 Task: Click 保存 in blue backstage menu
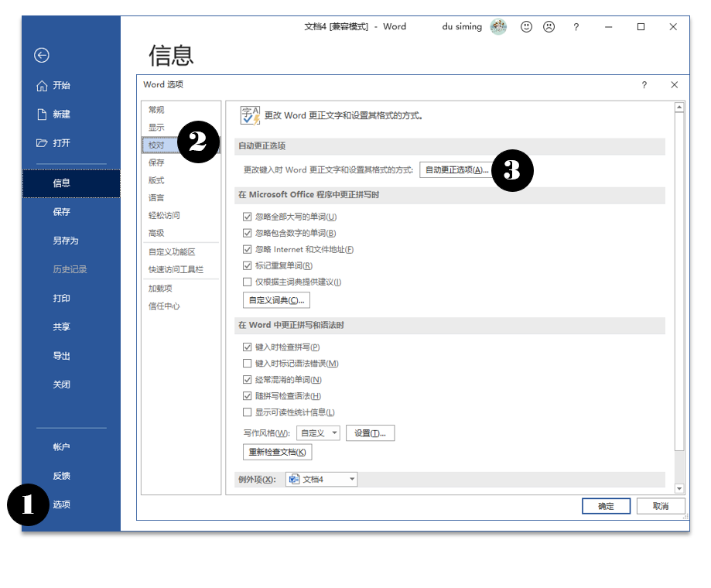coord(71,212)
